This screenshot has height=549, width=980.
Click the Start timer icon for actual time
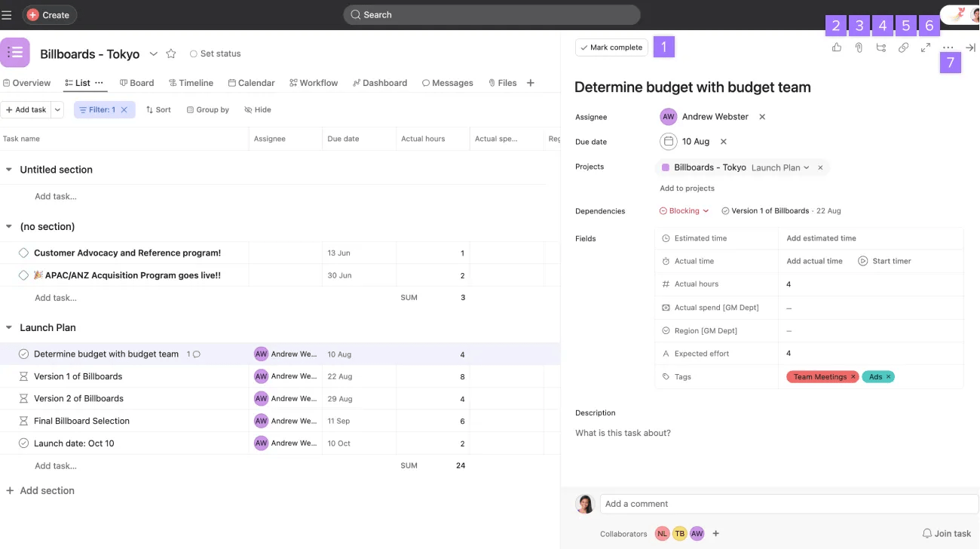[x=862, y=260]
